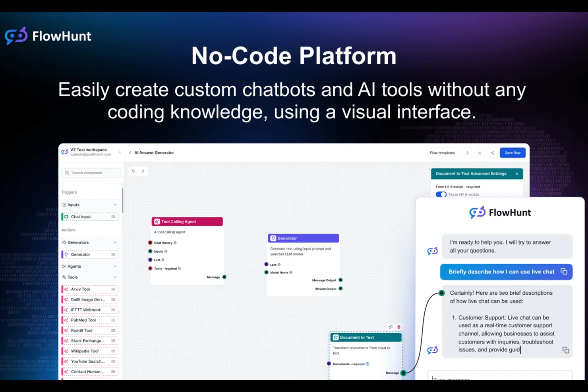This screenshot has height=392, width=588.
Task: Click the 'Briefly describe how I can use live chat' bubble
Action: pos(506,272)
